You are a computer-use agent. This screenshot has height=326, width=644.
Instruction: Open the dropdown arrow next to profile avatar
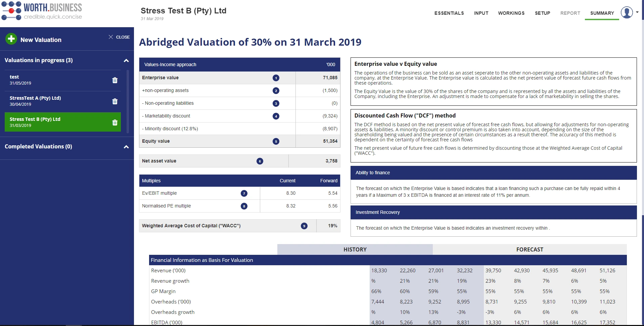pyautogui.click(x=637, y=12)
